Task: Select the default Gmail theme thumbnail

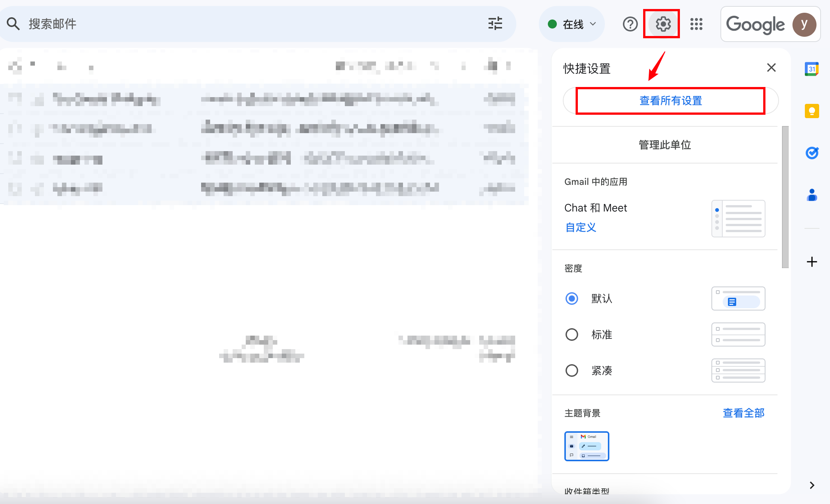Action: [586, 446]
